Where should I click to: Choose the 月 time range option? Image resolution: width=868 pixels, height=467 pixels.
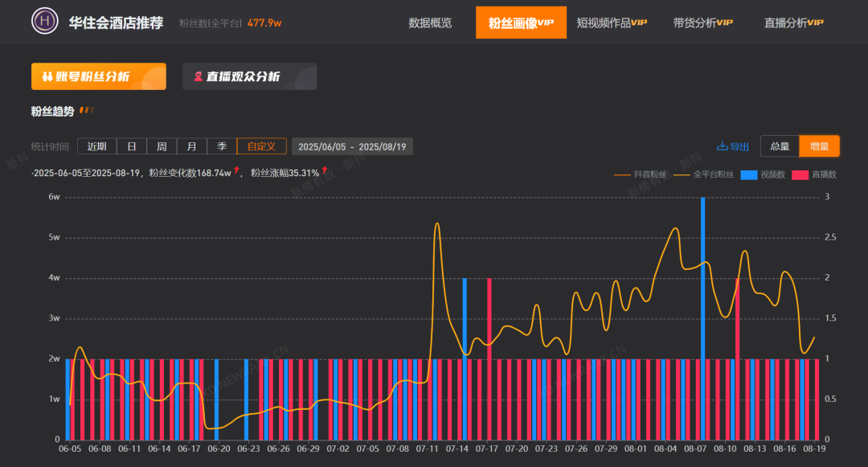(191, 146)
